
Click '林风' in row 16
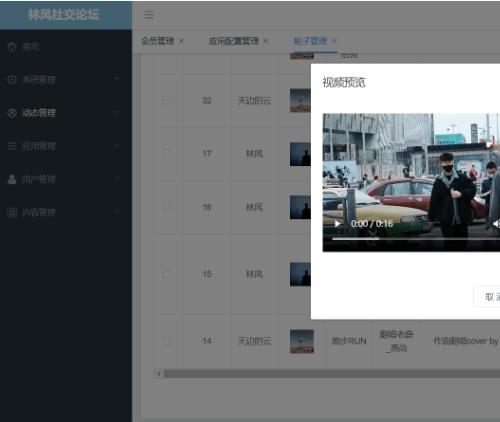point(254,207)
